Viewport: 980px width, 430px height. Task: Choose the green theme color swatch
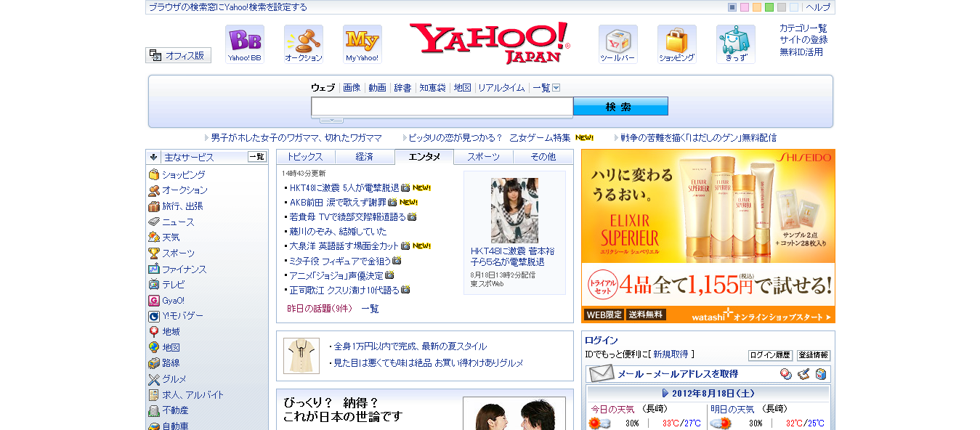click(x=769, y=7)
